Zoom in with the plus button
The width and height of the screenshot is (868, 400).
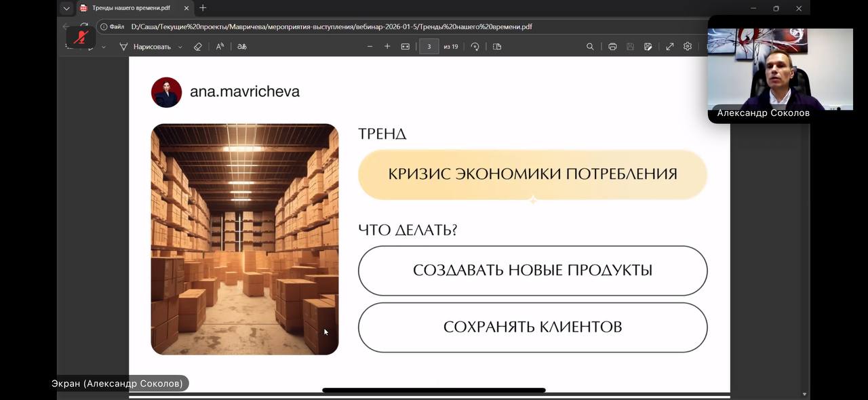(x=387, y=47)
